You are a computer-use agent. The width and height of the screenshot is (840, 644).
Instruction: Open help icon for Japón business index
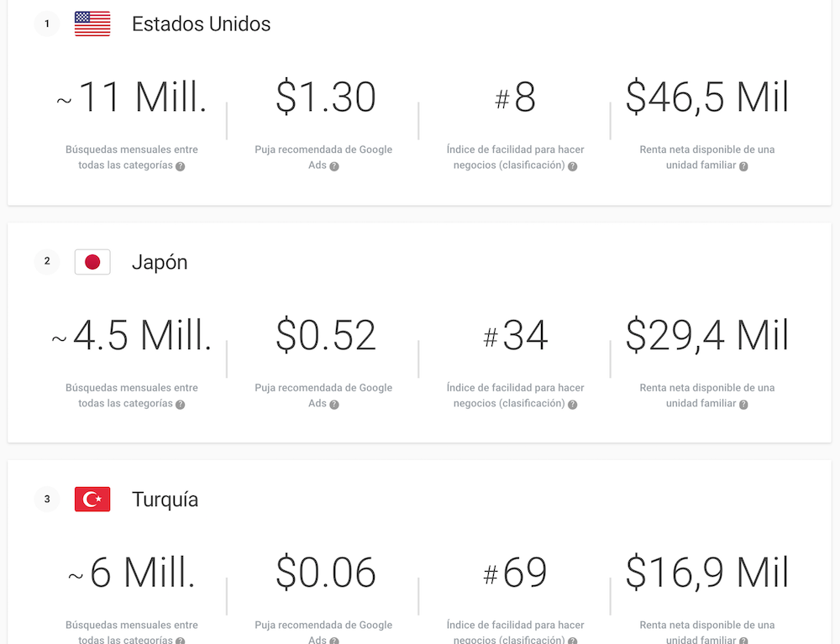click(x=573, y=405)
